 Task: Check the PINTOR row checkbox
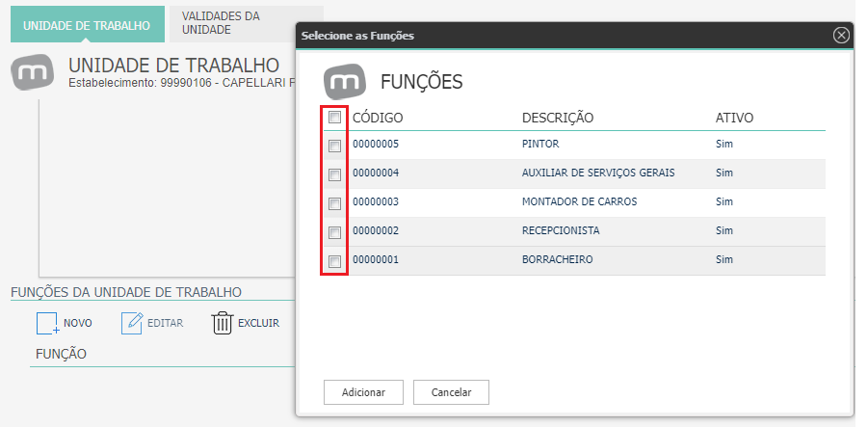click(334, 147)
